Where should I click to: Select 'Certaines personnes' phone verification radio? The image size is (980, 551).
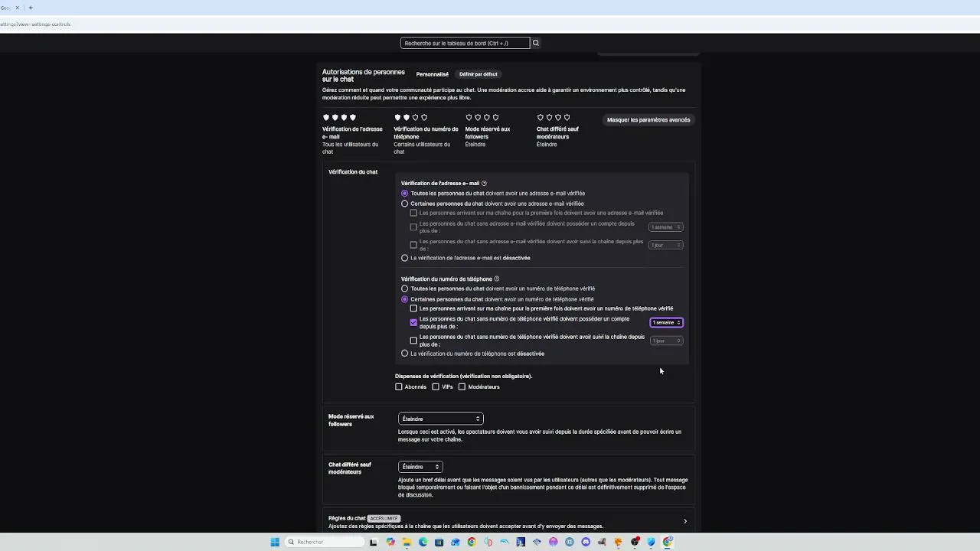pyautogui.click(x=405, y=299)
